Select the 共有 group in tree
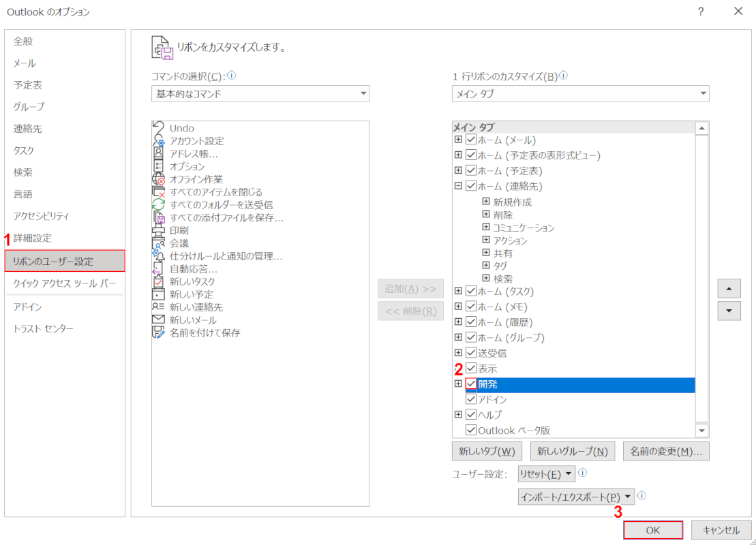 503,253
